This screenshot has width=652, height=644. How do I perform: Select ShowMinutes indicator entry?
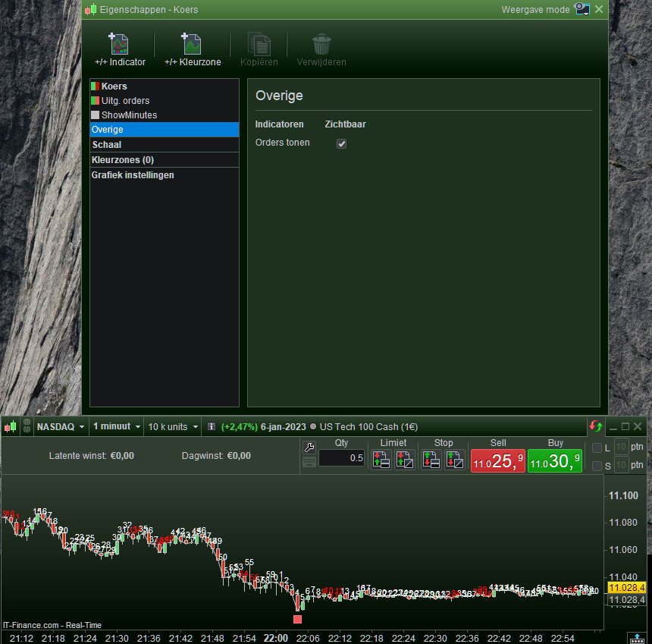tap(165, 115)
